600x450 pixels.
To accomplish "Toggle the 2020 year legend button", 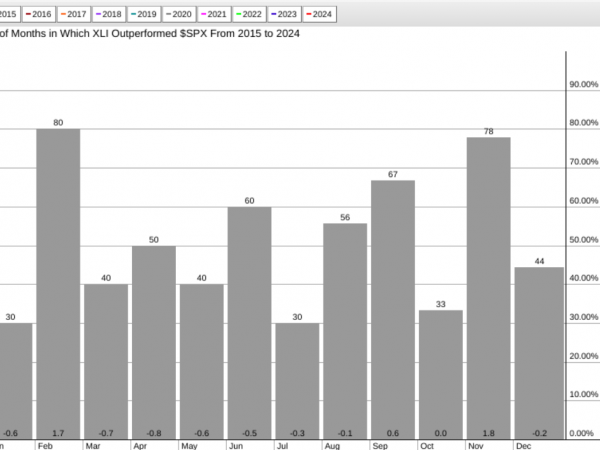I will [179, 14].
